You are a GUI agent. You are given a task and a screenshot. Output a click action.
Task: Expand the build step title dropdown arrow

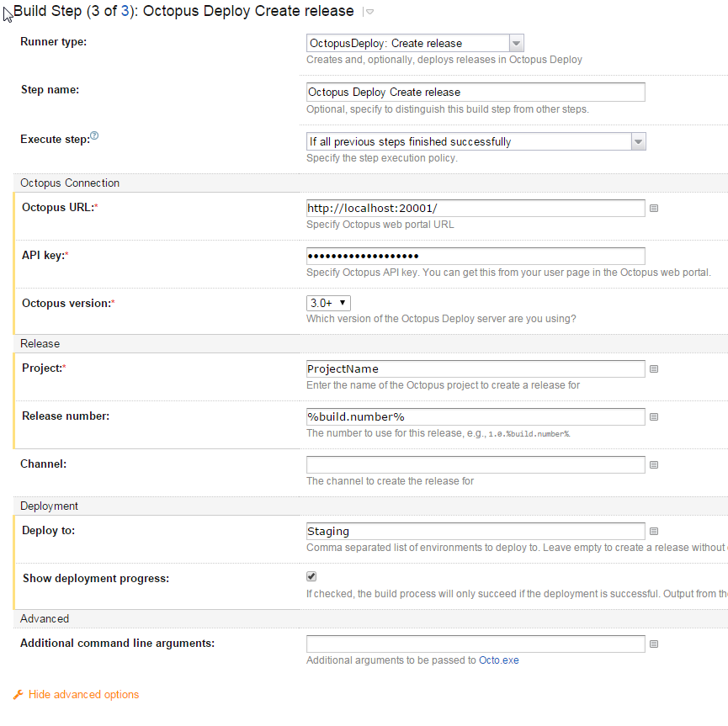click(369, 12)
